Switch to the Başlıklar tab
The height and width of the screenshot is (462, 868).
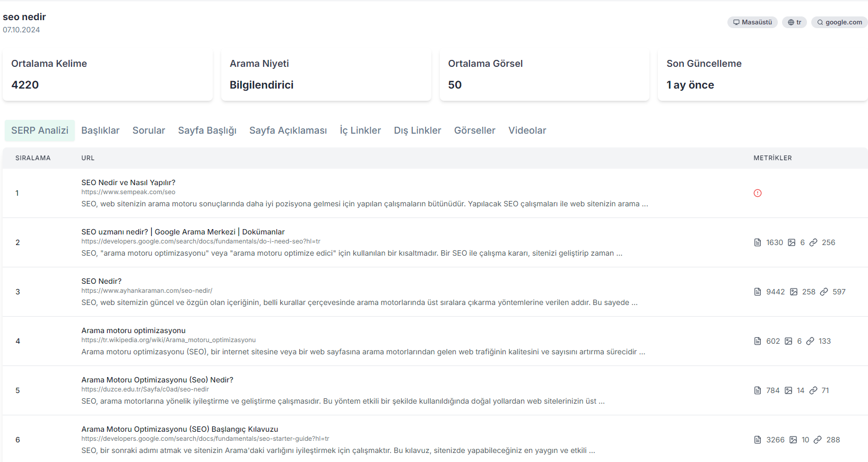pos(100,130)
